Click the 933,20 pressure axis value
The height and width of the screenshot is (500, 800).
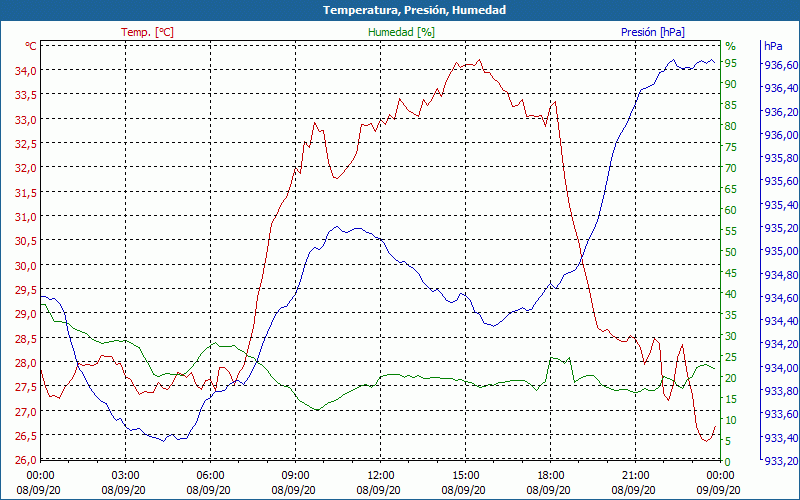coord(781,461)
